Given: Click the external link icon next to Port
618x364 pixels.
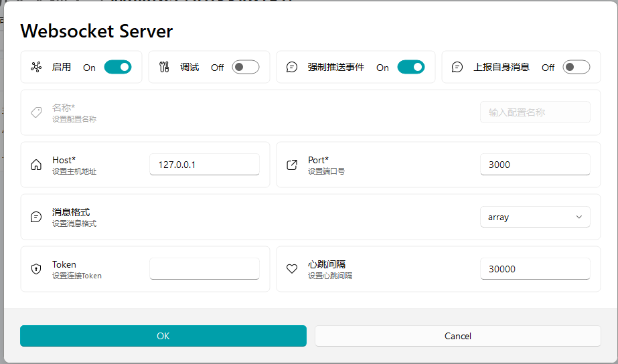Looking at the screenshot, I should point(292,165).
